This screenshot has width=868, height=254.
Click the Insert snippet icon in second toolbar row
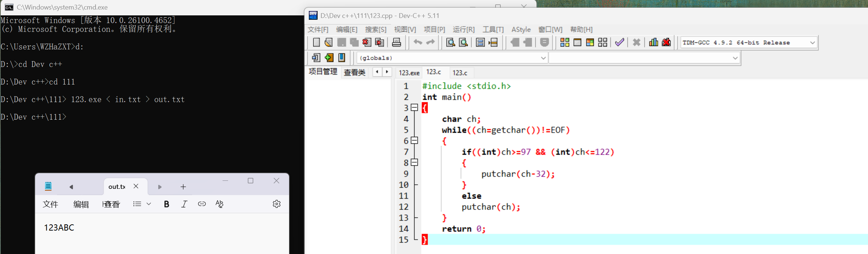tap(316, 57)
